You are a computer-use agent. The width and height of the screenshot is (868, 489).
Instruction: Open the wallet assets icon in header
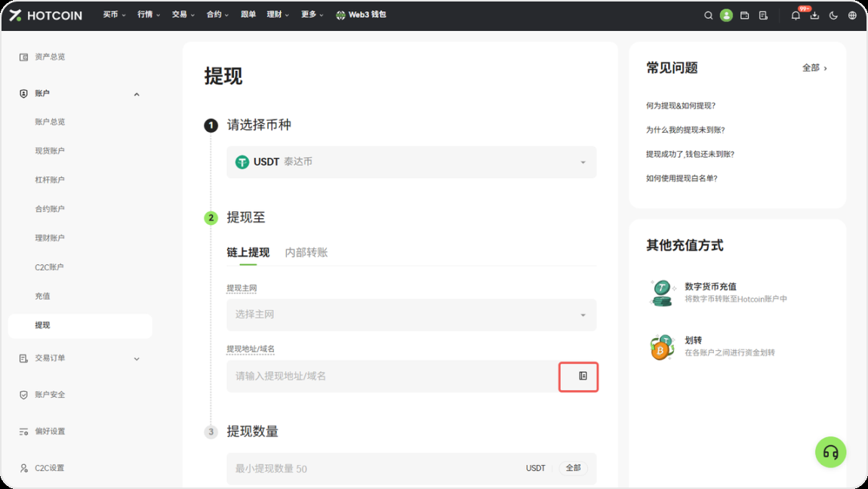coord(744,15)
